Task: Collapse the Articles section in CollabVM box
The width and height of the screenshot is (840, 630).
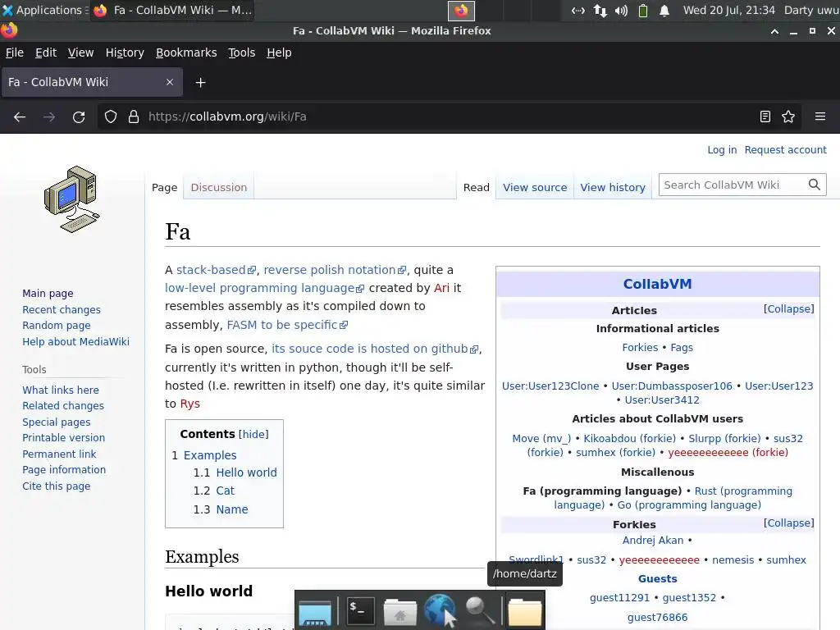Action: [x=788, y=309]
